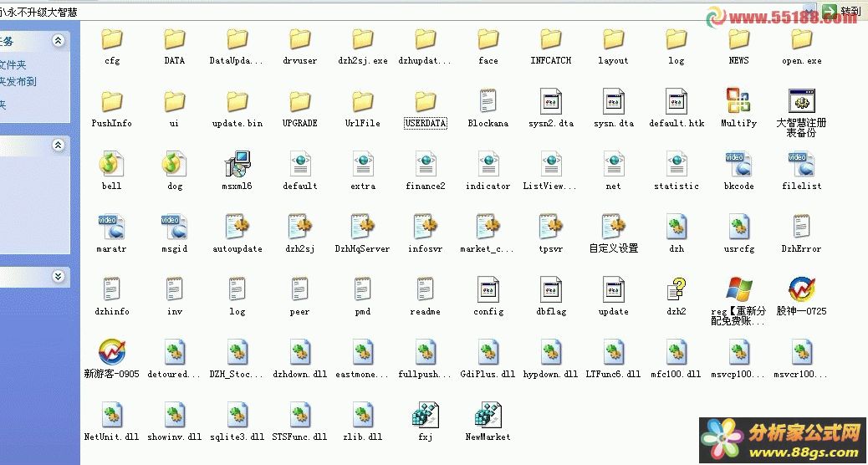Select the sqlite3.dll file
This screenshot has width=868, height=465.
tap(237, 422)
